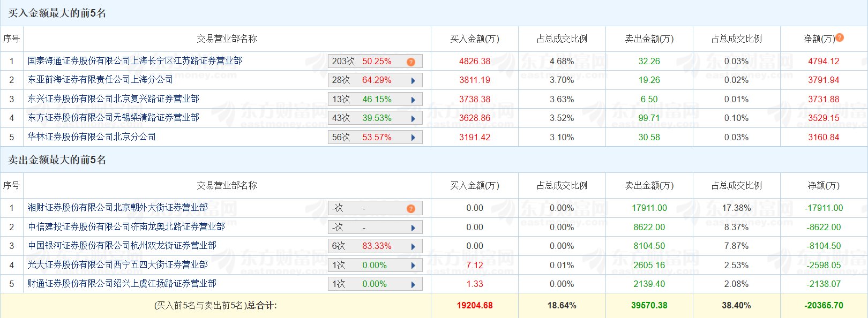Expand 东方证券 43次 stats arrow
Viewport: 868px width, 318px height.
[x=413, y=119]
